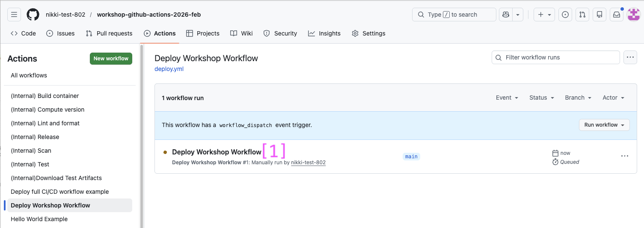Click nikki-test-802 link in run description
Screen dimensions: 644x228
tap(308, 163)
